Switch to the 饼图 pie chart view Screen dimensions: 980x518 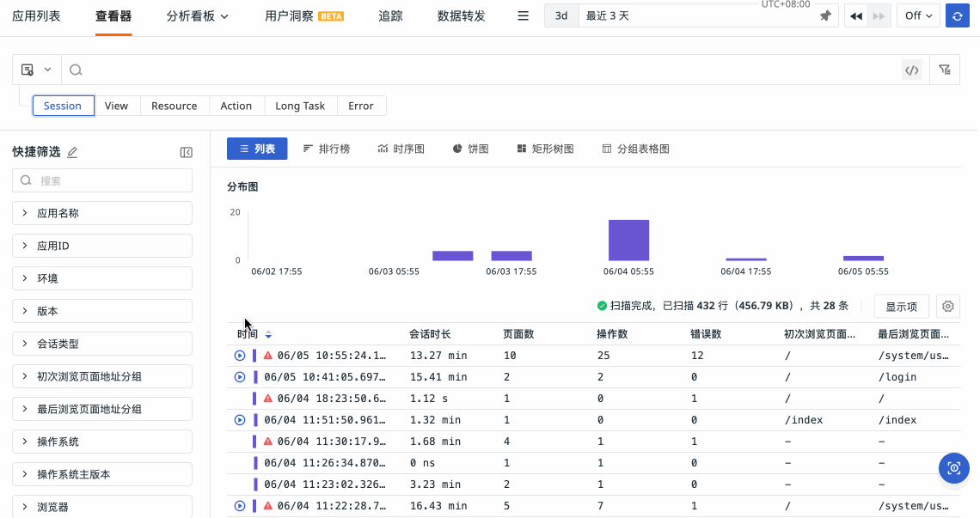click(x=470, y=149)
